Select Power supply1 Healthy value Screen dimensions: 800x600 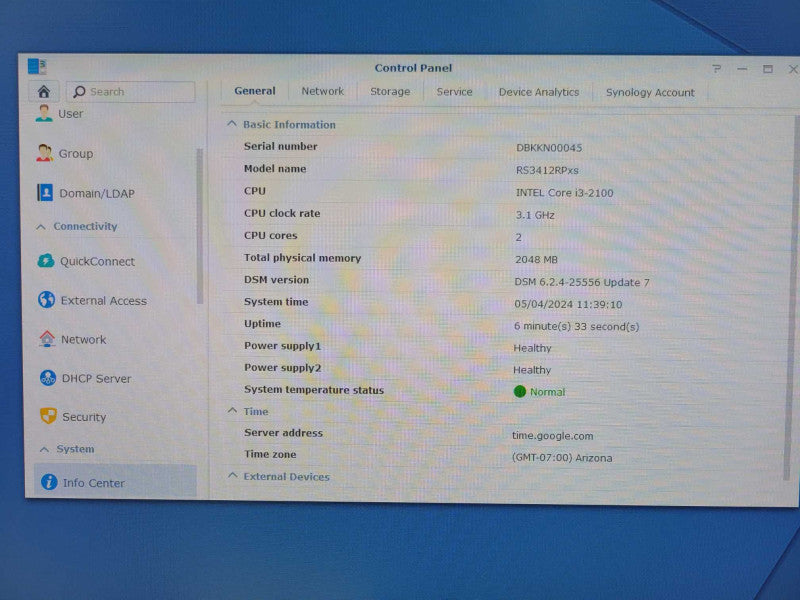(532, 348)
